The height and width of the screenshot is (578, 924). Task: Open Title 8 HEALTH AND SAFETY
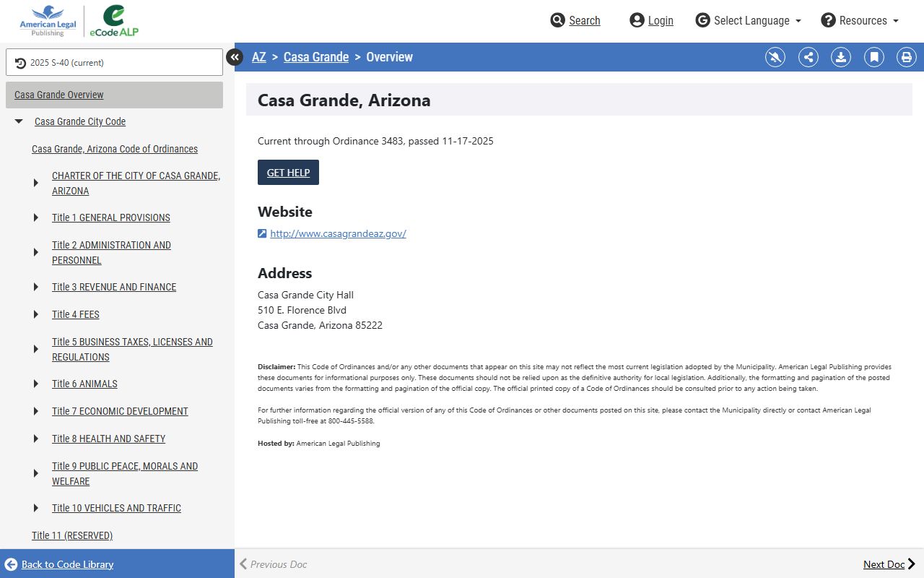tap(108, 439)
